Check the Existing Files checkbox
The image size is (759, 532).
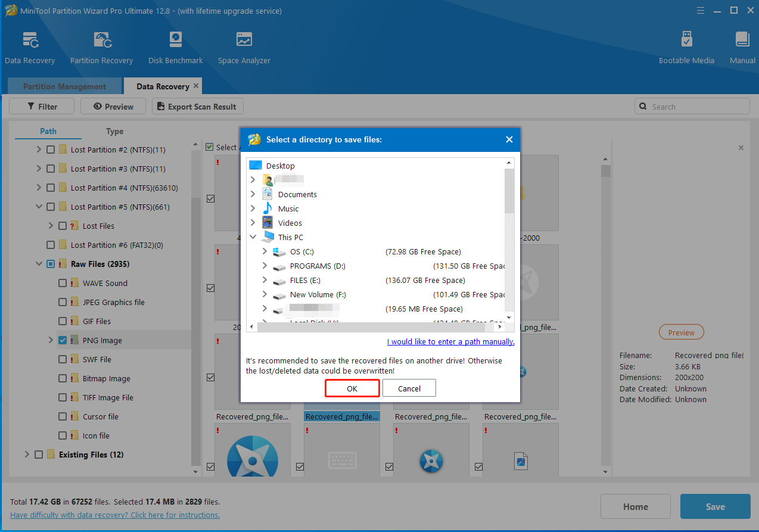39,455
